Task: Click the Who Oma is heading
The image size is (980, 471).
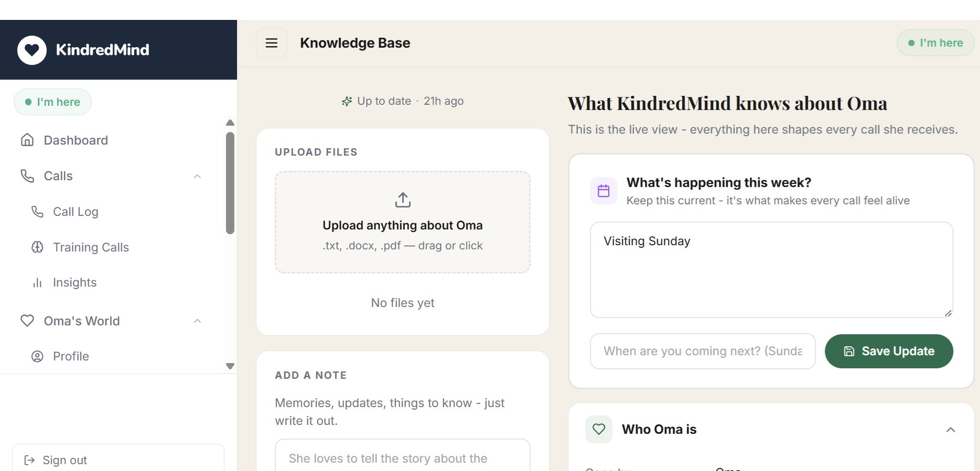Action: tap(659, 429)
